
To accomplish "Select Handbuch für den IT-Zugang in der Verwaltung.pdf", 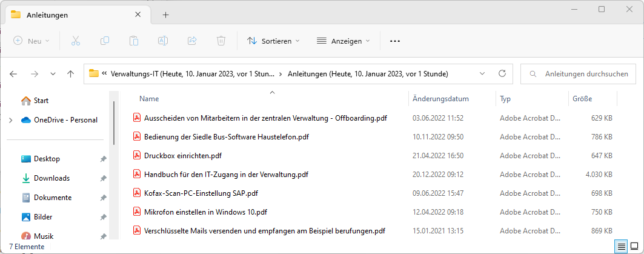I will tap(227, 174).
